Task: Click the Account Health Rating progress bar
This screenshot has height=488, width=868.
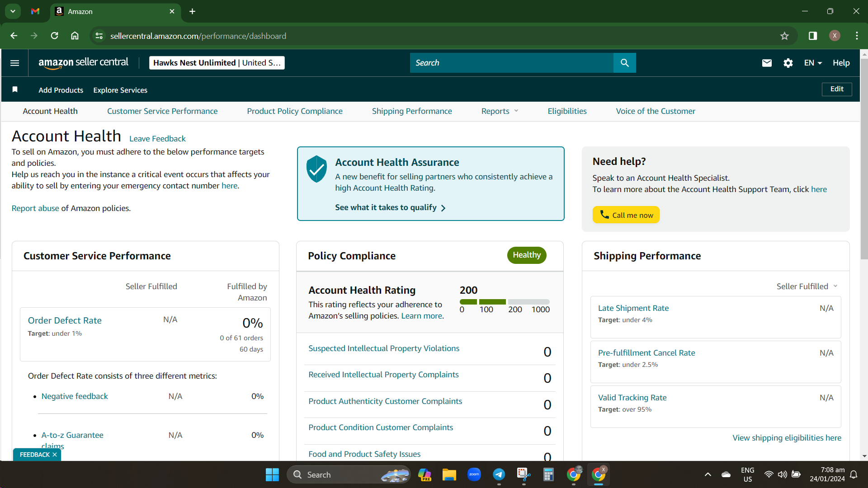Action: (505, 301)
